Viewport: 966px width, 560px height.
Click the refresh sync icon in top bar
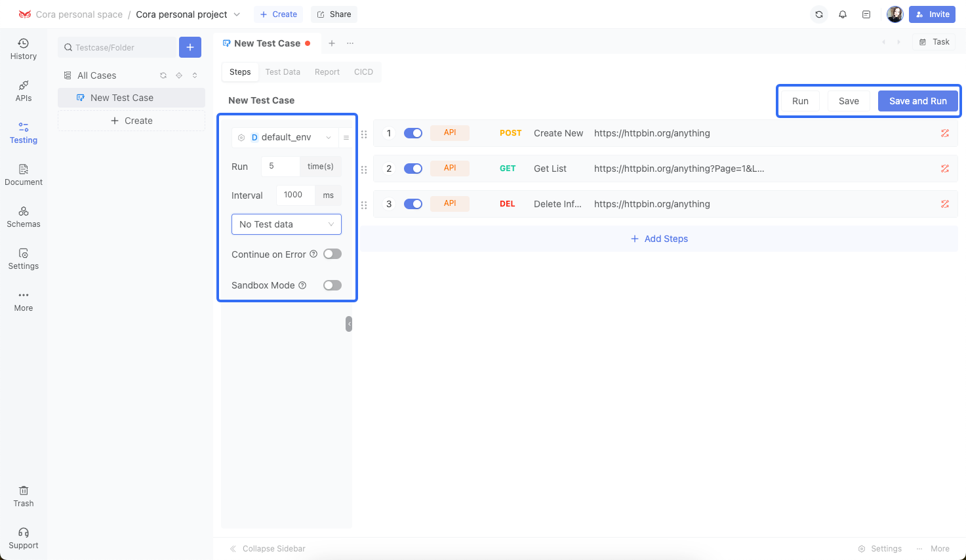click(819, 14)
